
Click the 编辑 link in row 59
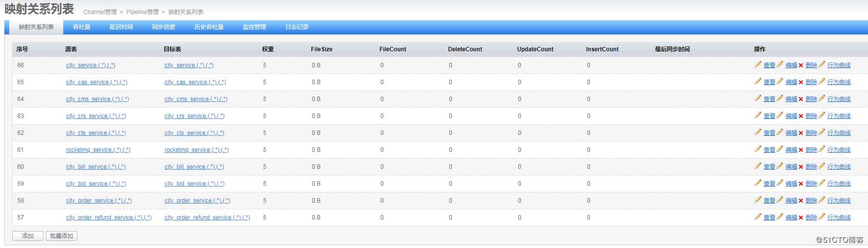coord(791,184)
